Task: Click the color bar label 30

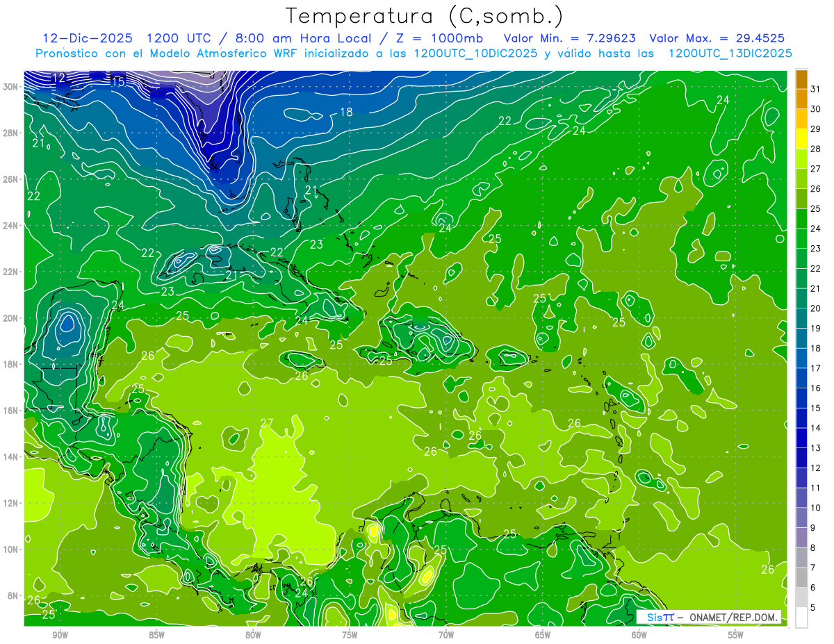Action: [x=816, y=108]
